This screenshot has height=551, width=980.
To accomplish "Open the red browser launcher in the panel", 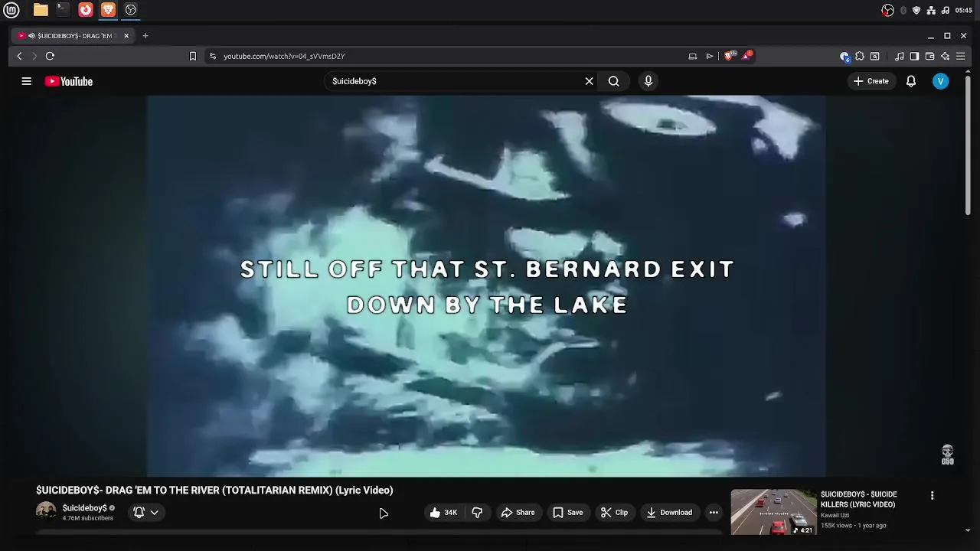I will point(86,10).
